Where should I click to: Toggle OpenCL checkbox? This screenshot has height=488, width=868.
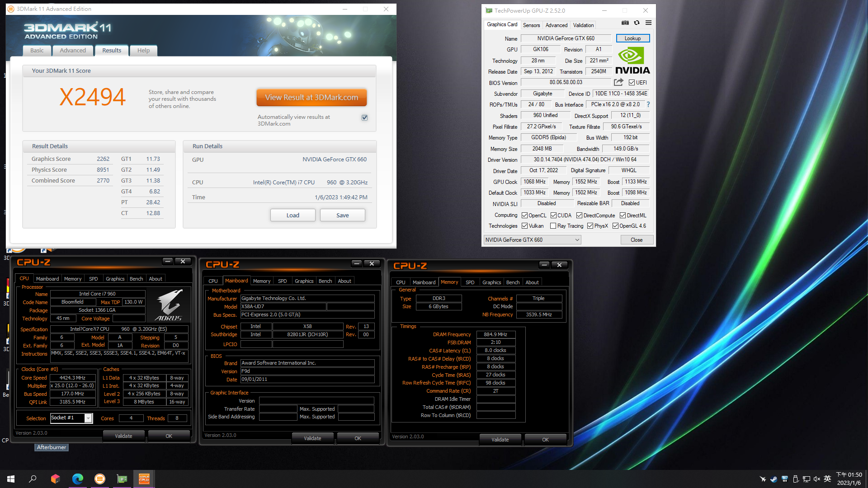[524, 216]
